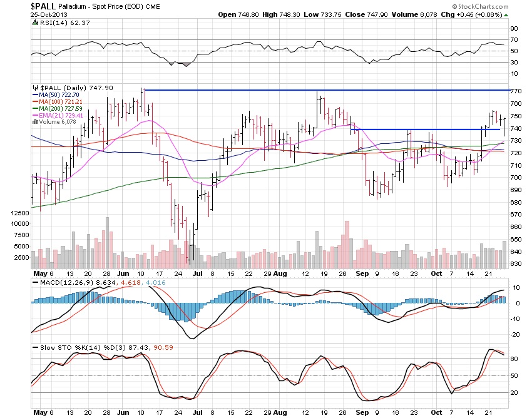Click the MA(50) 722.70 legend entry

point(56,95)
